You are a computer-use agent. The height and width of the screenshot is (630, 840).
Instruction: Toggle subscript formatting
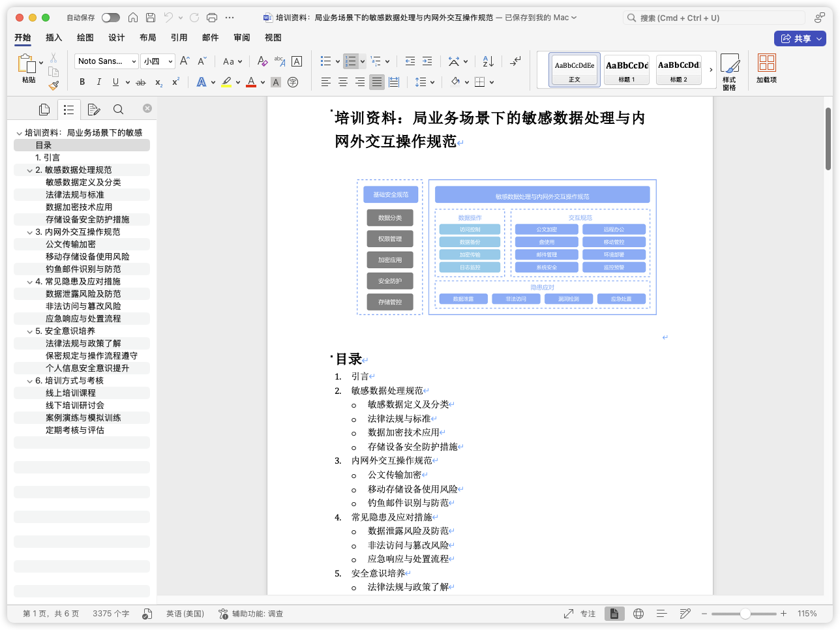point(158,82)
